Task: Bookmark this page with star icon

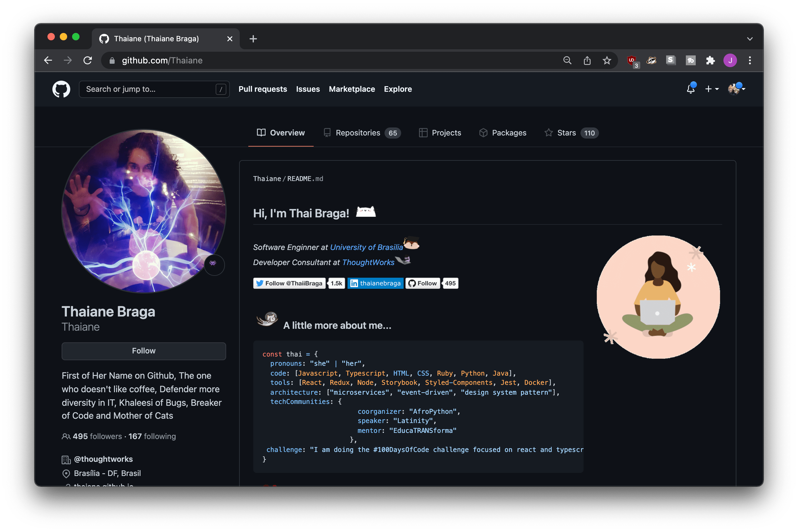Action: 607,60
